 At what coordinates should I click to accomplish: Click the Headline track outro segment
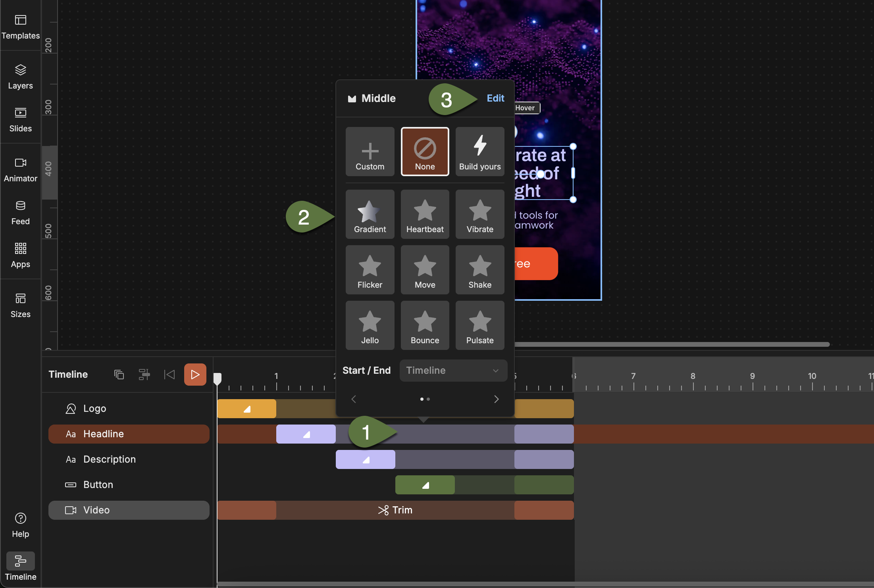point(544,434)
